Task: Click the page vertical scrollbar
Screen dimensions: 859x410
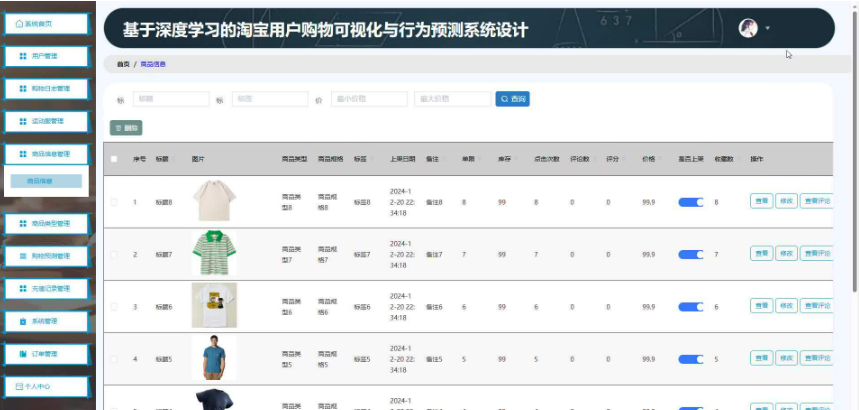Action: (855, 151)
